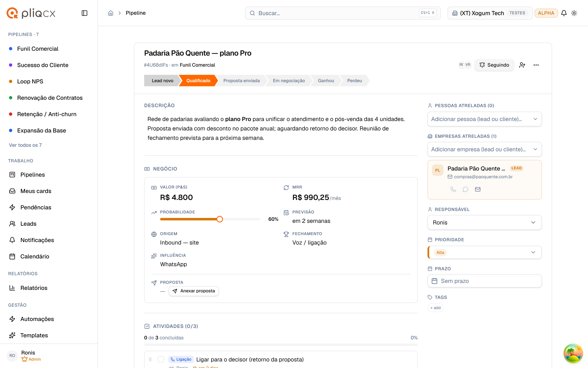This screenshot has width=588, height=368.
Task: Open the Responsável Ronis dropdown
Action: 484,222
